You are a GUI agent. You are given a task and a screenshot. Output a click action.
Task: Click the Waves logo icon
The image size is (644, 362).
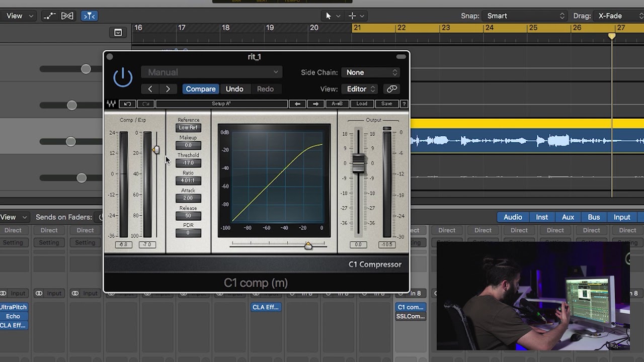pyautogui.click(x=111, y=104)
